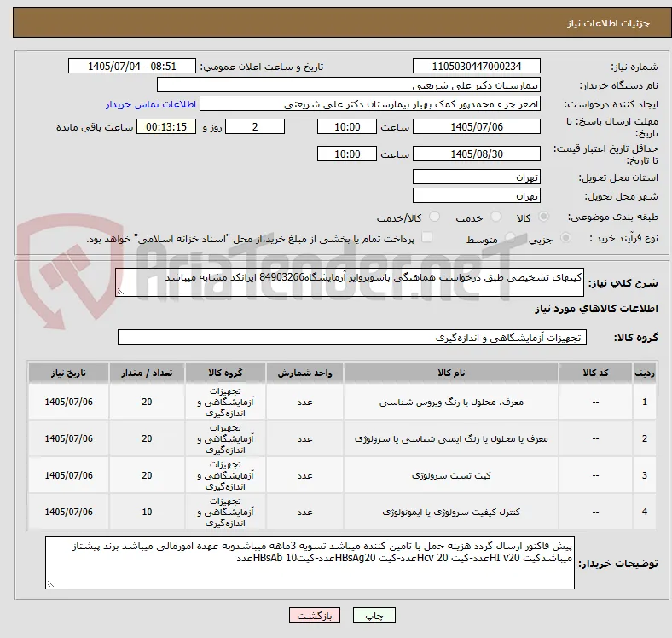This screenshot has width=672, height=638.
Task: Select the کالا radio button
Action: pyautogui.click(x=543, y=217)
